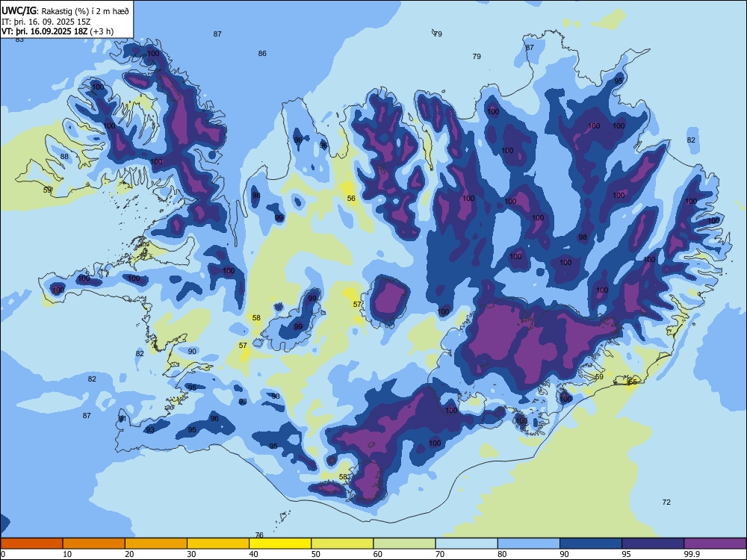
Task: Click the pale blue 70–80 legend swatch
Action: (466, 544)
